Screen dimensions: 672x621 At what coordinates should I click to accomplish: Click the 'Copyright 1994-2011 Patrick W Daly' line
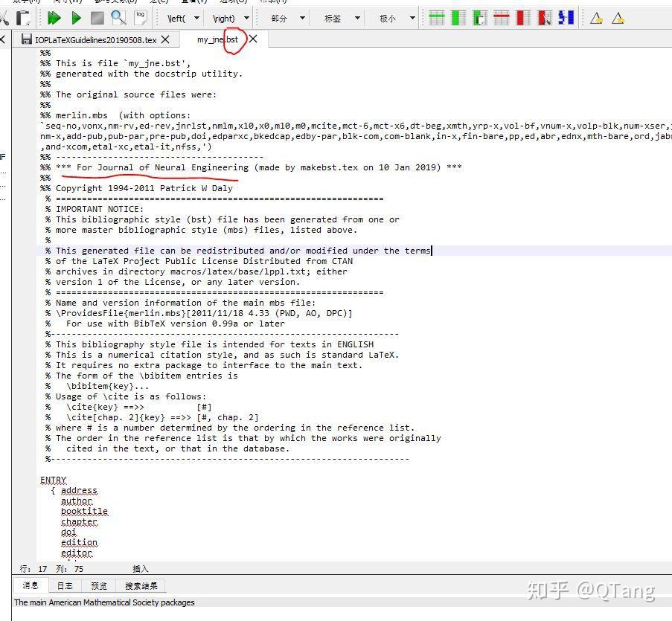coord(136,188)
